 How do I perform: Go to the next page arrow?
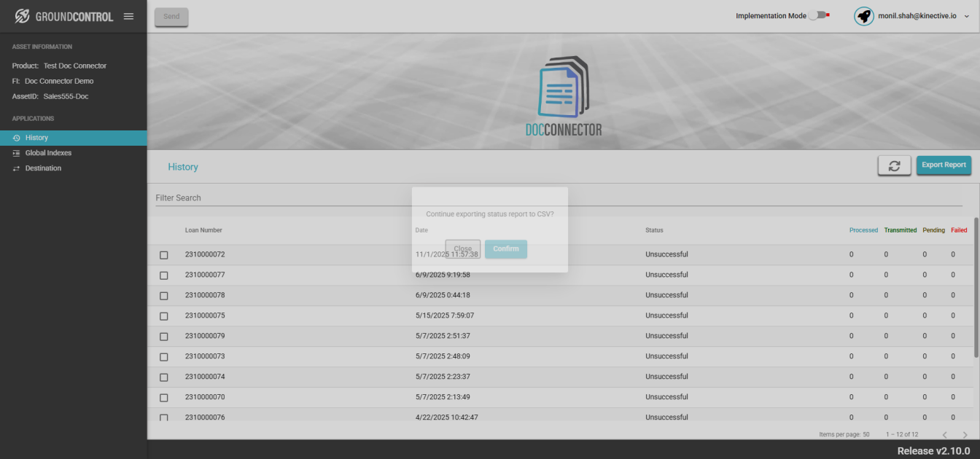tap(965, 434)
